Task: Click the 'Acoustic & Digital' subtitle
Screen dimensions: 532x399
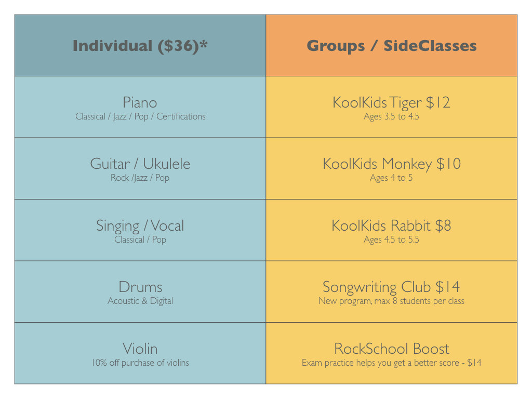Action: coord(140,301)
